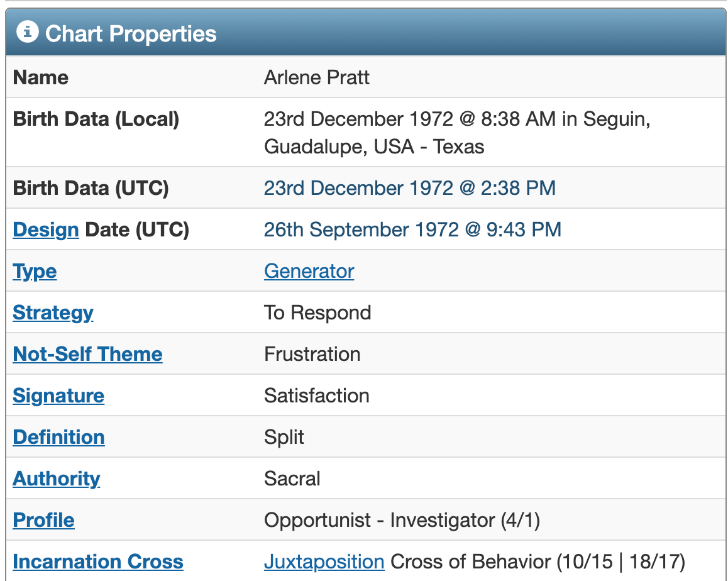
Task: Click the Opportunist - Investigator (4/1) text
Action: [402, 520]
